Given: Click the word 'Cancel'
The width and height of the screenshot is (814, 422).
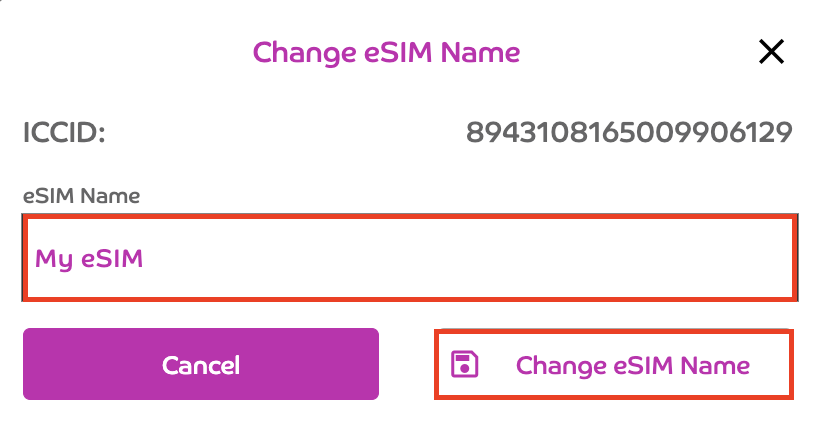Looking at the screenshot, I should pyautogui.click(x=200, y=365).
